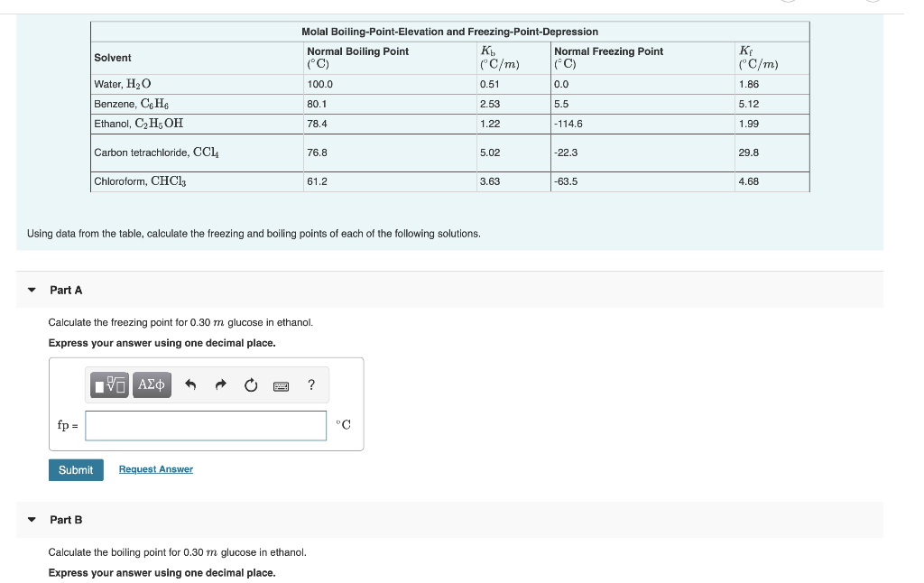Select the Chloroform table row

tap(271, 181)
